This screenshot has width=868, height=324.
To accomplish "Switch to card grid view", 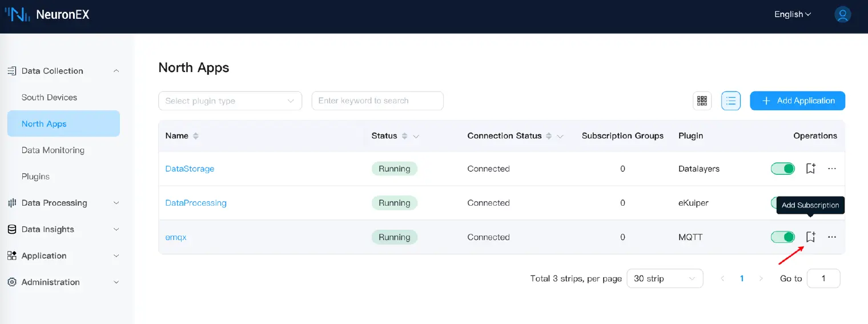I will coord(702,101).
